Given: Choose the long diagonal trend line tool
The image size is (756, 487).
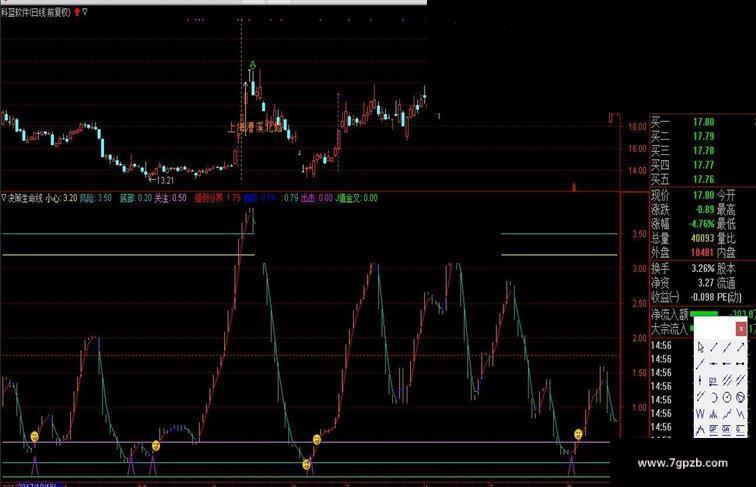Looking at the screenshot, I should pos(701,364).
